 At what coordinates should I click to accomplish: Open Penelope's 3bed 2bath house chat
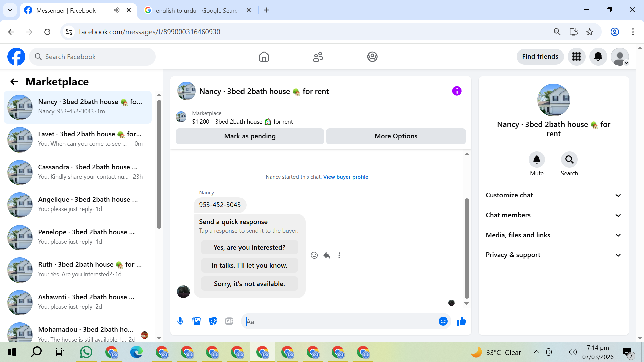78,237
